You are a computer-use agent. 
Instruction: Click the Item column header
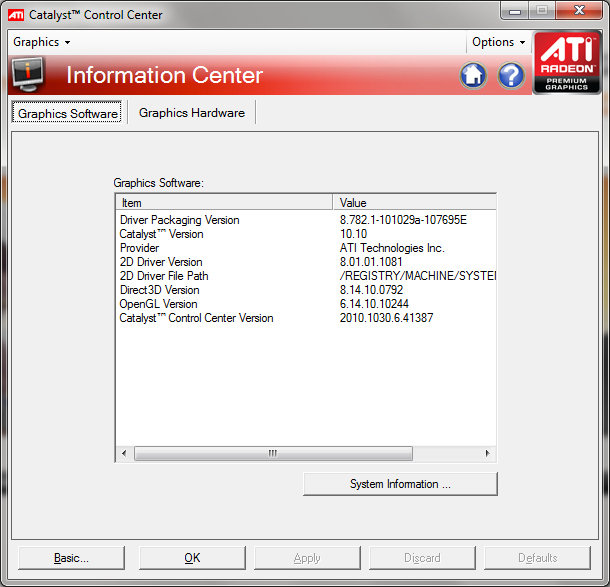click(x=224, y=202)
